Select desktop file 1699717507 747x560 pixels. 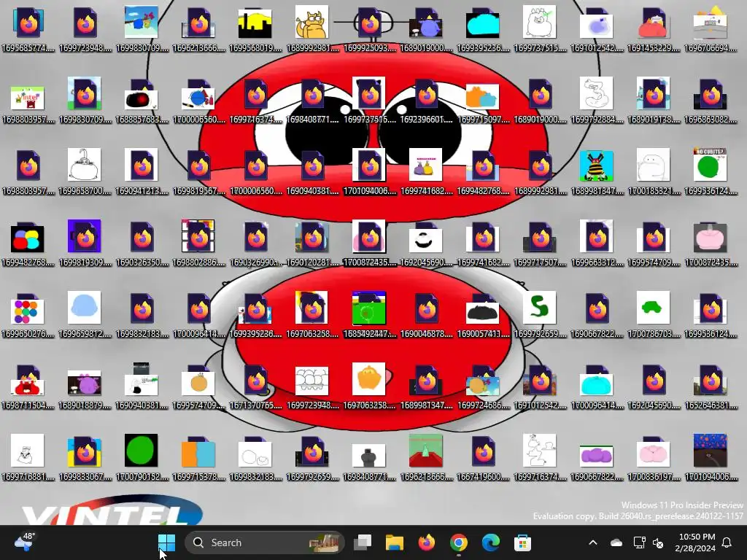[540, 244]
